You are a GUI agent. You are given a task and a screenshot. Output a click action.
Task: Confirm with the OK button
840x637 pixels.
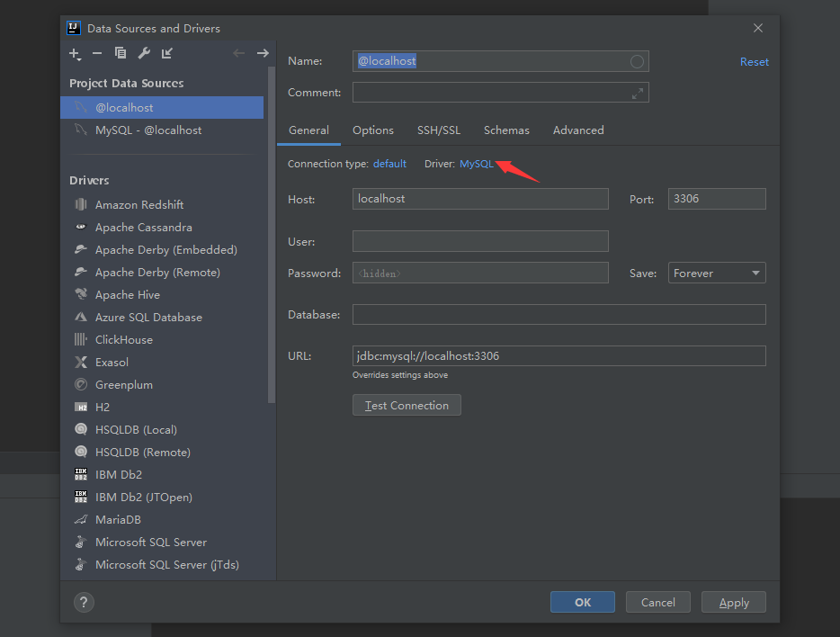(x=582, y=602)
